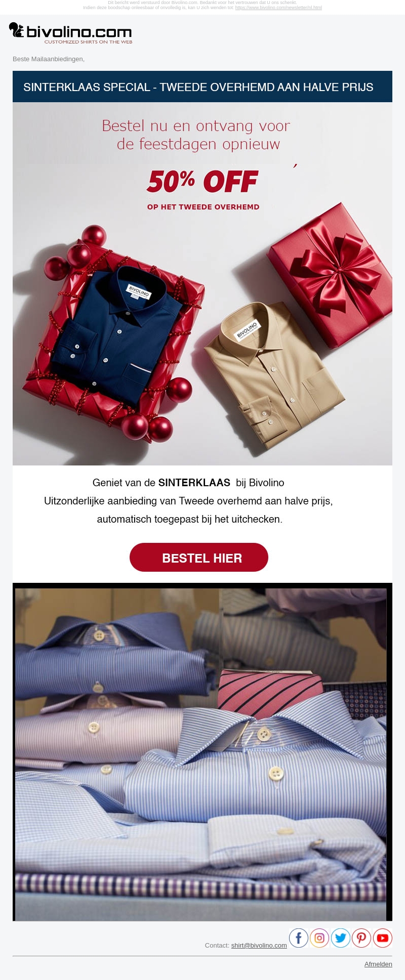Open the online newsletter version link
This screenshot has height=980, width=405.
coord(278,8)
